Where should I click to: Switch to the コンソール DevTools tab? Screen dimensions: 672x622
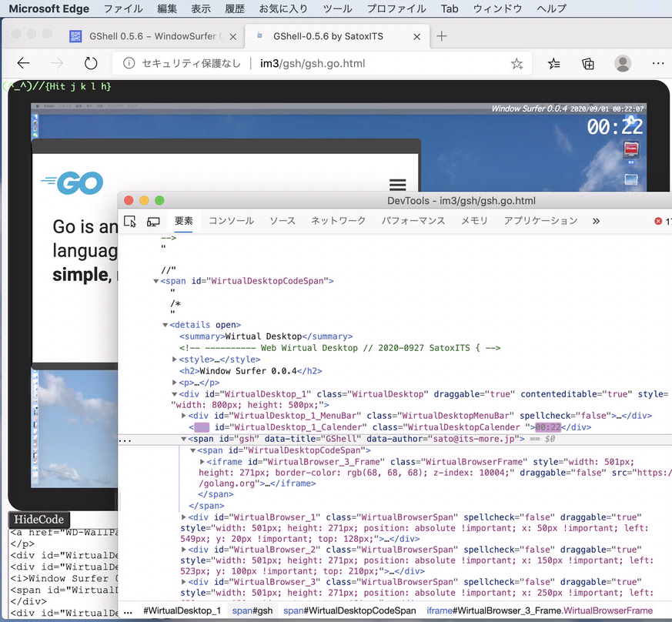point(231,221)
